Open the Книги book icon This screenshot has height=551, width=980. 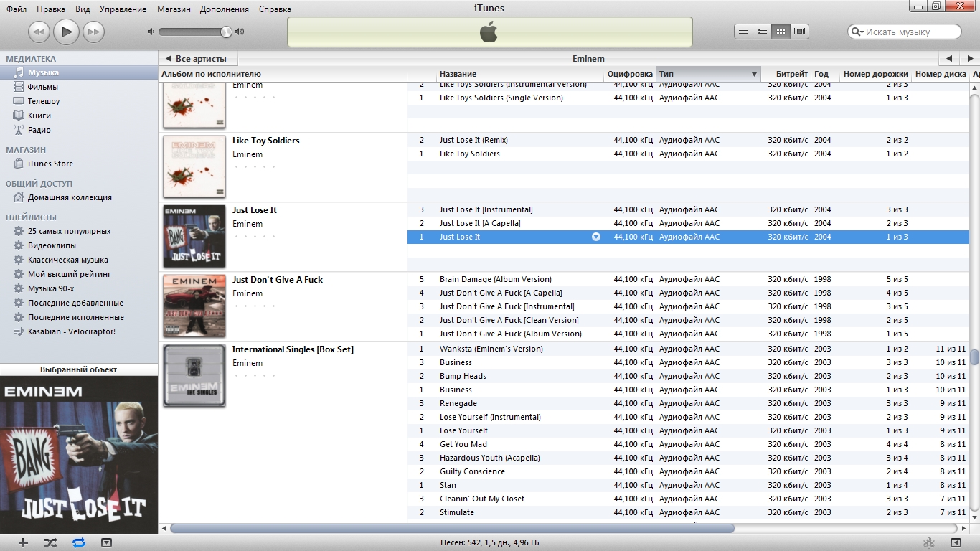pos(19,116)
